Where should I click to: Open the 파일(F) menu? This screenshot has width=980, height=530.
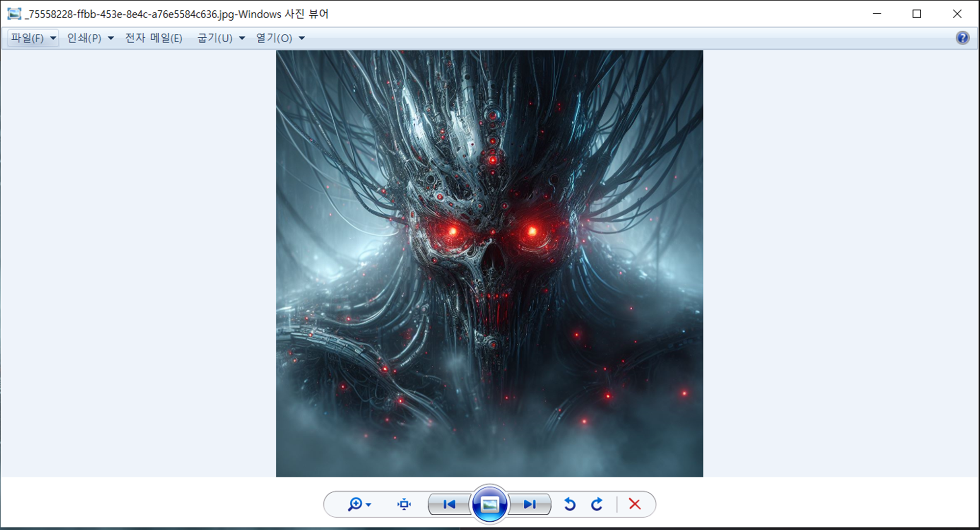28,38
